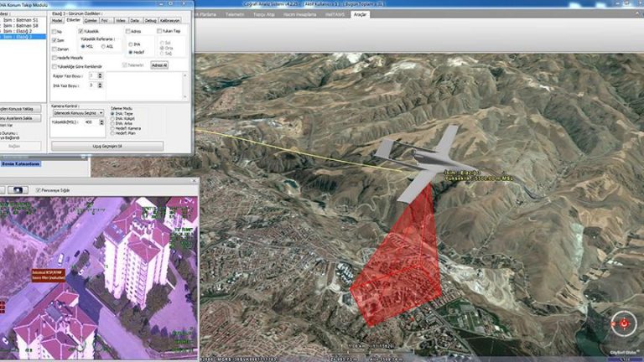644x362 pixels.
Task: Toggle the Pencereye Sığdır checkbox
Action: click(39, 190)
